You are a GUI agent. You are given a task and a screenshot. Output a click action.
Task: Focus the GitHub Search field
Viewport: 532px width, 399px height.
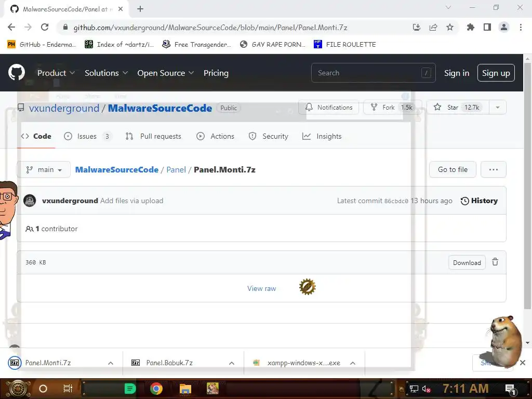(373, 73)
